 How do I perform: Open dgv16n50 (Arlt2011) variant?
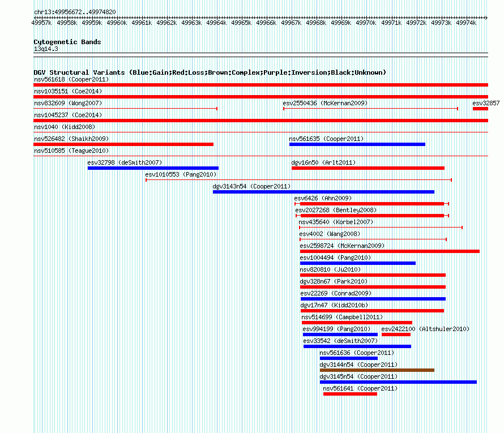tap(323, 162)
